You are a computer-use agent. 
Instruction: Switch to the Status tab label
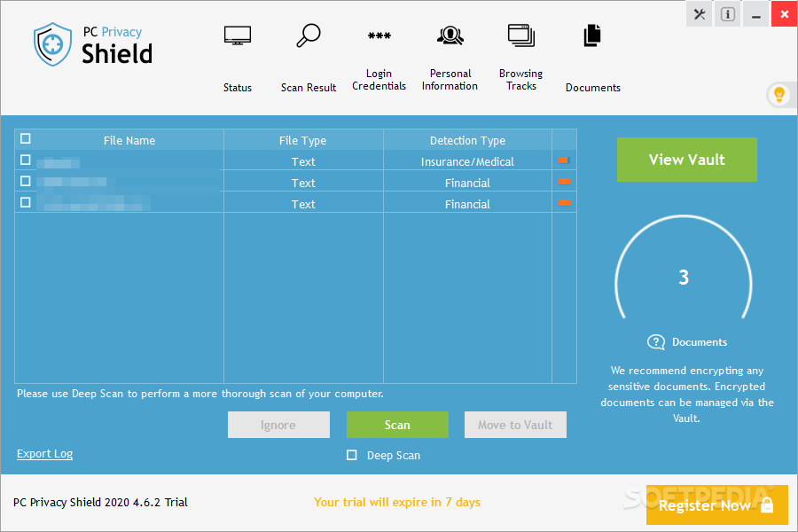237,88
